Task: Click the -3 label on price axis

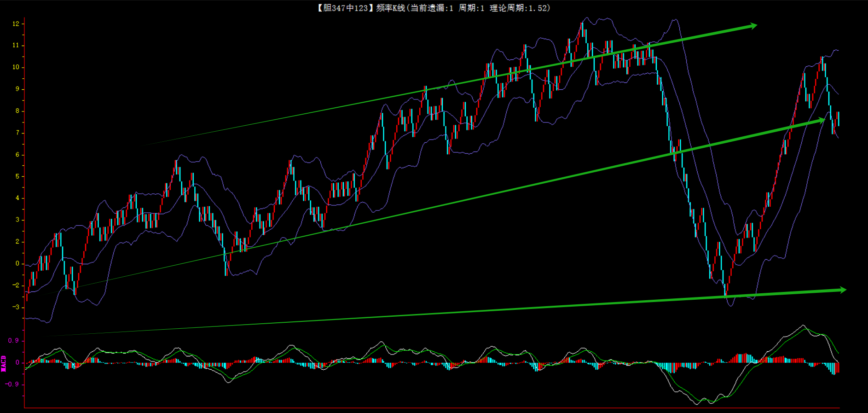Action: tap(16, 307)
